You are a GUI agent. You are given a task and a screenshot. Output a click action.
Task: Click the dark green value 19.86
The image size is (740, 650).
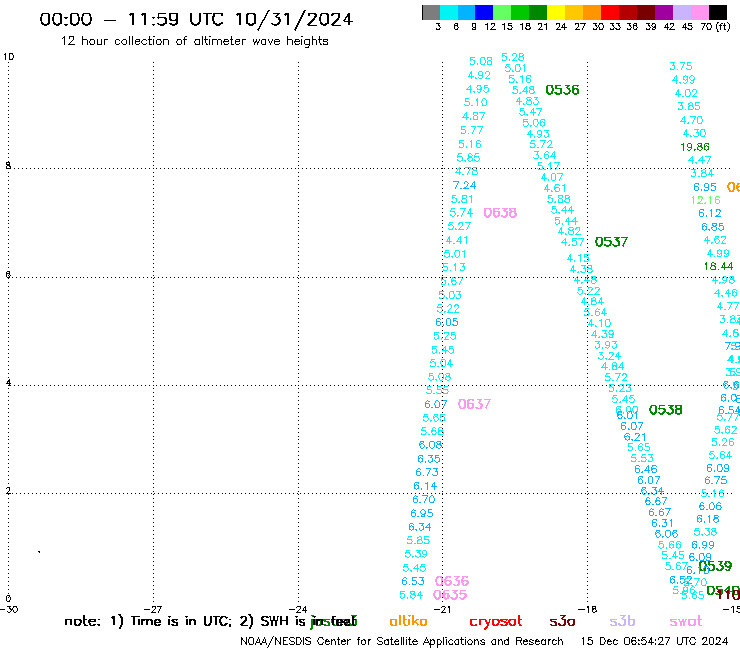tap(695, 147)
